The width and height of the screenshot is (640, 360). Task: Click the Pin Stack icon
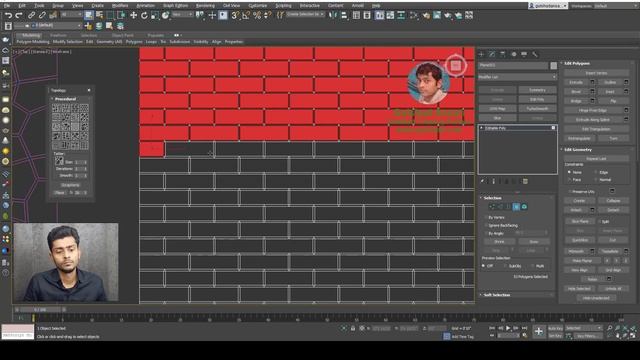[x=482, y=181]
